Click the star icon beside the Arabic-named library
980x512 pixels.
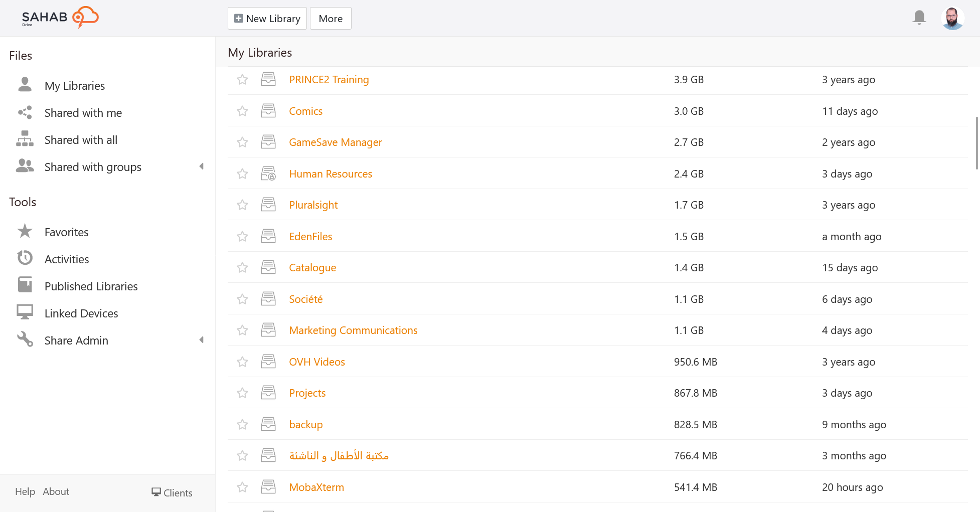[x=242, y=456]
